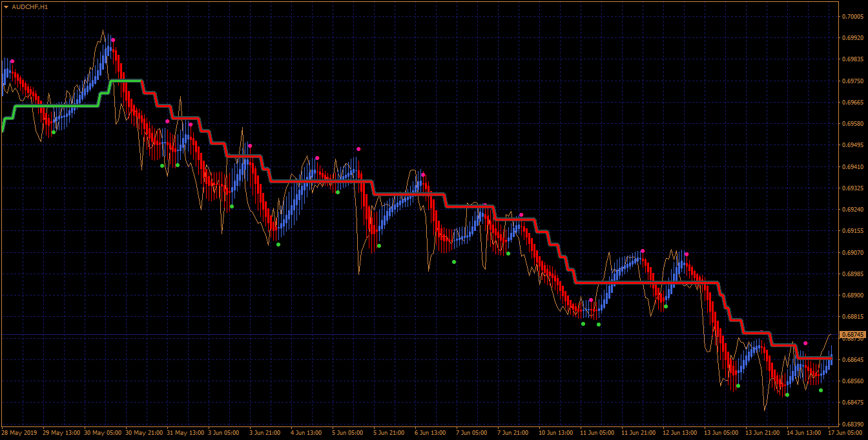Click the 0.69580 price axis label
The height and width of the screenshot is (440, 868).
pyautogui.click(x=852, y=123)
